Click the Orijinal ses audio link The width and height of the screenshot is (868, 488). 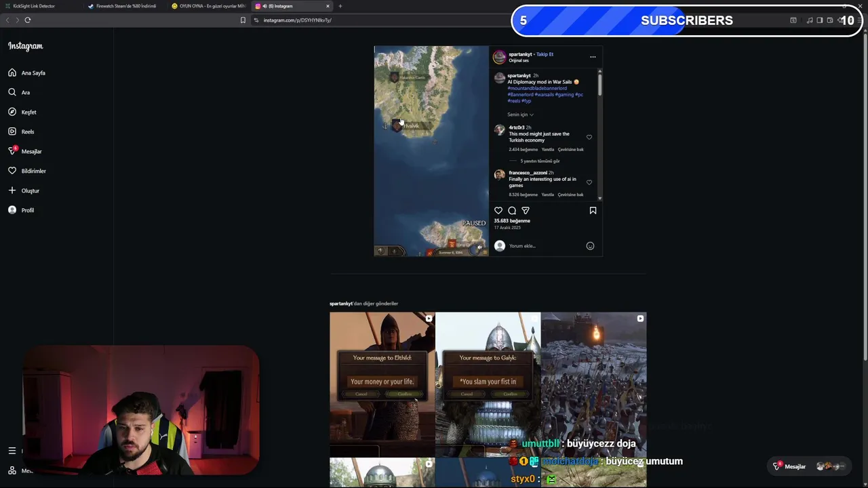tap(519, 60)
